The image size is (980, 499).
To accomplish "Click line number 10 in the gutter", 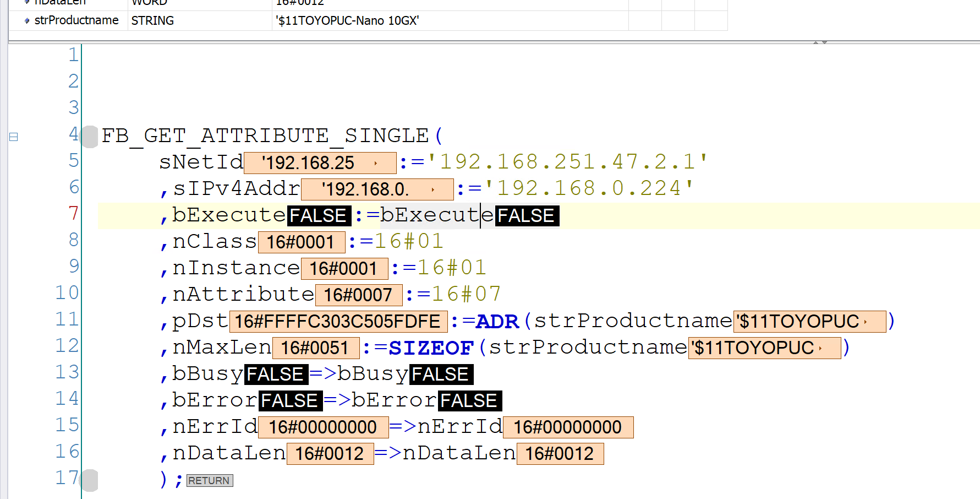I will point(67,293).
